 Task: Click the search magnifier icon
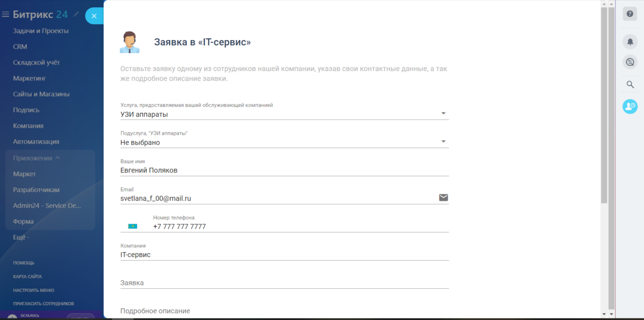(x=630, y=84)
